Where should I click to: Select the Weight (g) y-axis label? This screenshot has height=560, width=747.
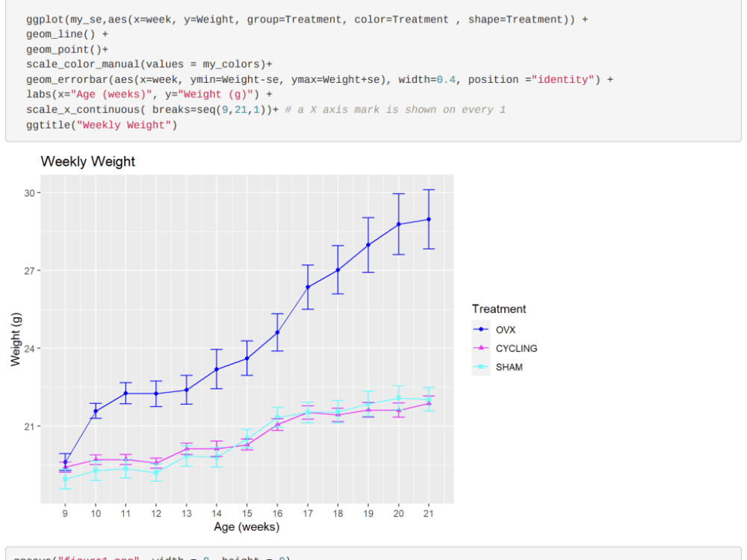[16, 337]
